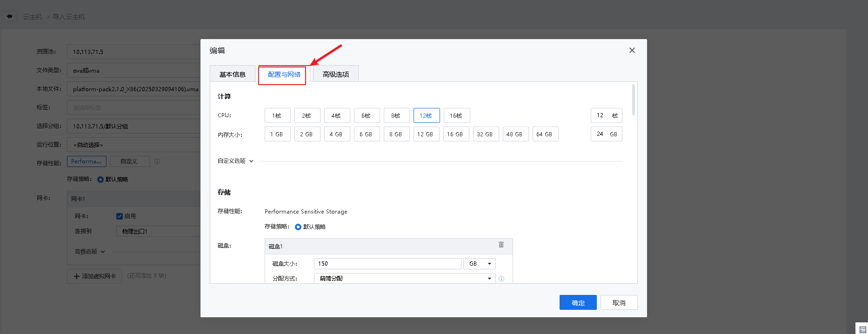This screenshot has height=334, width=868.
Task: Click the disk size input field
Action: [x=387, y=264]
